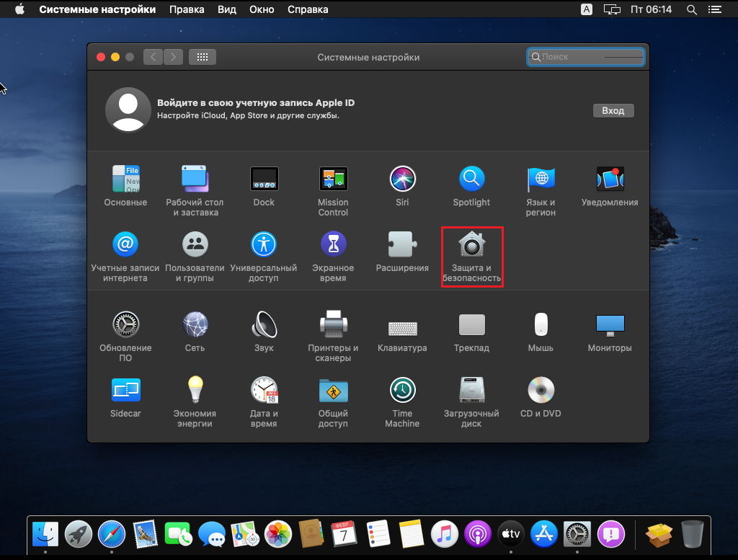Click the back navigation arrow
This screenshot has width=738, height=560.
tap(153, 57)
